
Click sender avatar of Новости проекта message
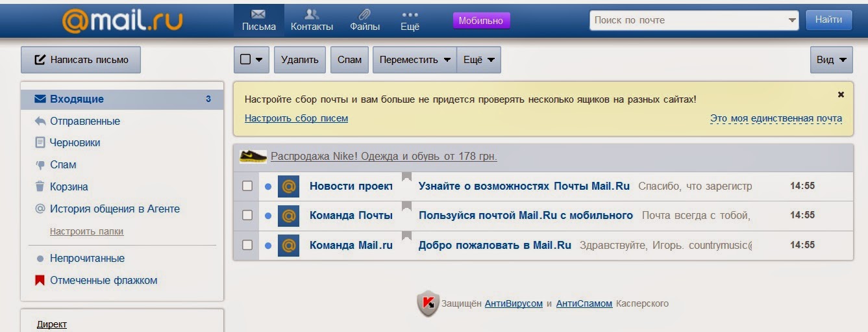pos(288,186)
